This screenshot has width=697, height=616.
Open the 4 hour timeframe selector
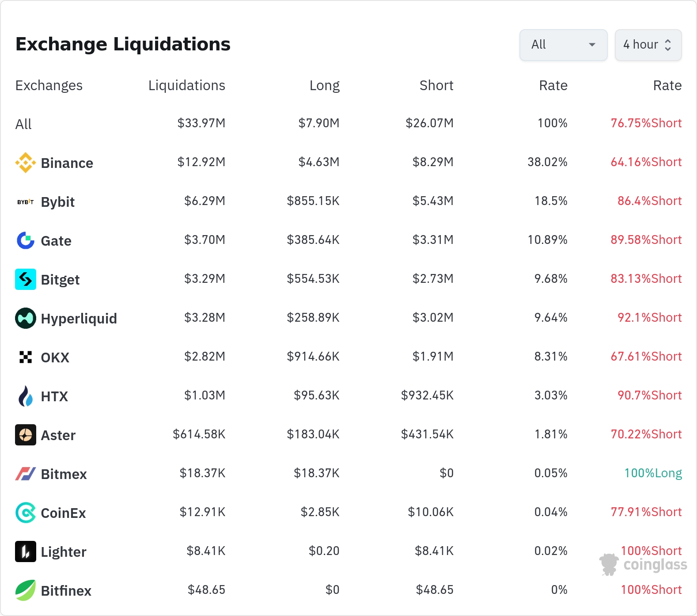pyautogui.click(x=648, y=45)
